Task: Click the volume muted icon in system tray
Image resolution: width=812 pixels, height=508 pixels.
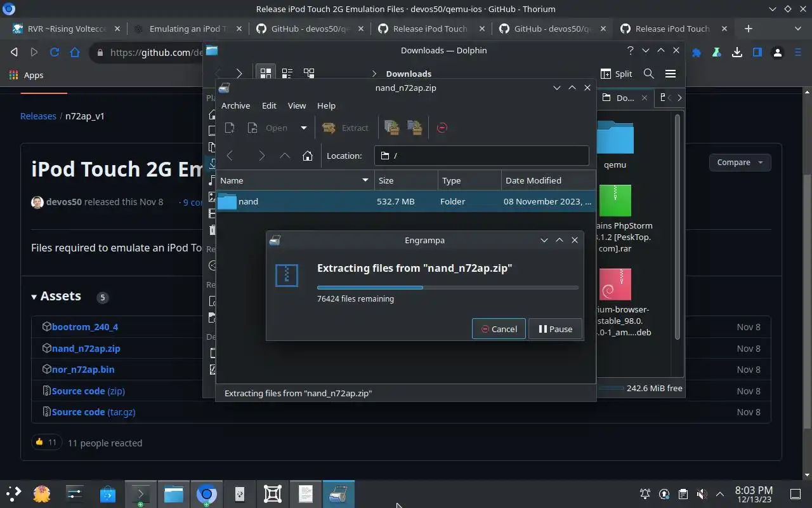Action: (x=702, y=493)
